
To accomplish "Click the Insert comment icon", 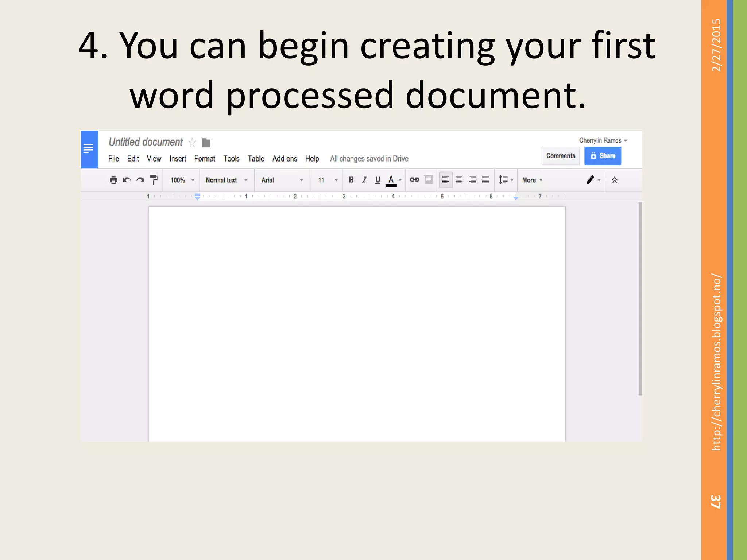I will coord(429,180).
